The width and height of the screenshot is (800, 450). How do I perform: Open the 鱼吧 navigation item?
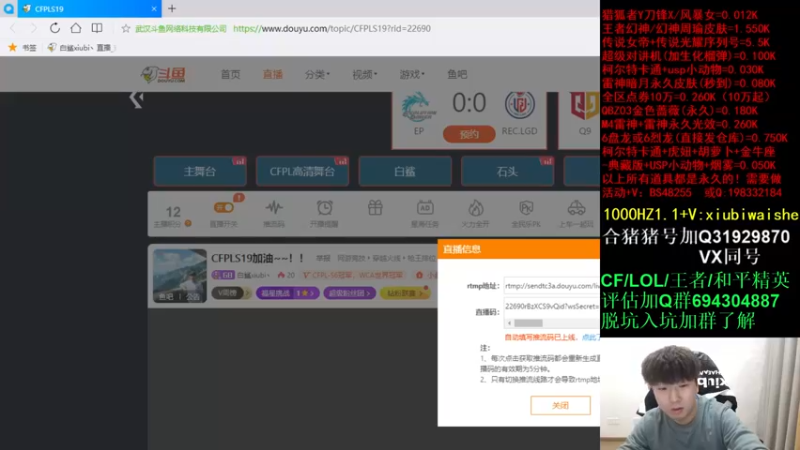click(457, 74)
